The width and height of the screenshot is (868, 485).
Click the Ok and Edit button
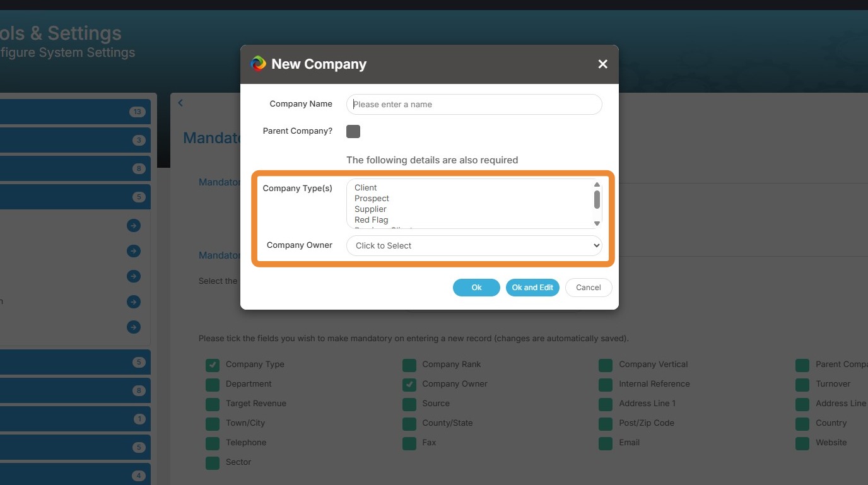click(532, 288)
